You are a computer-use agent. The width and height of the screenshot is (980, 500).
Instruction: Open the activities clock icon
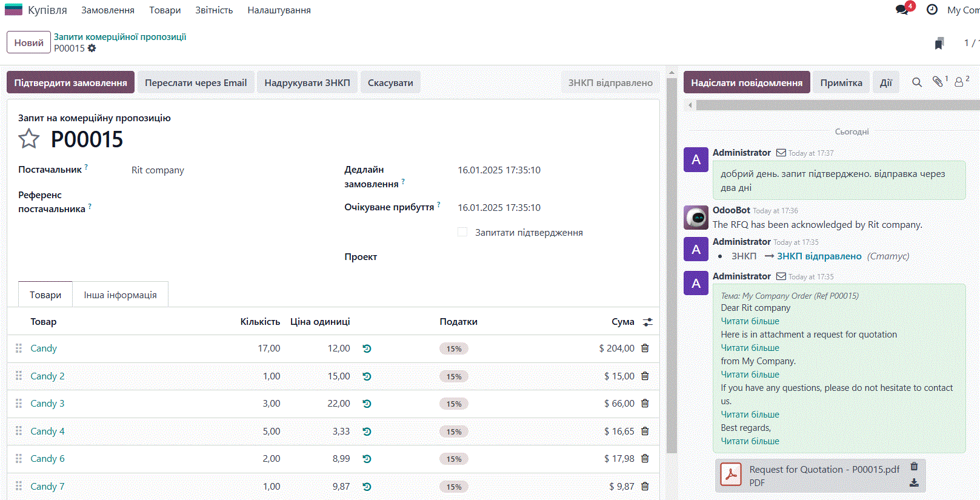coord(932,10)
